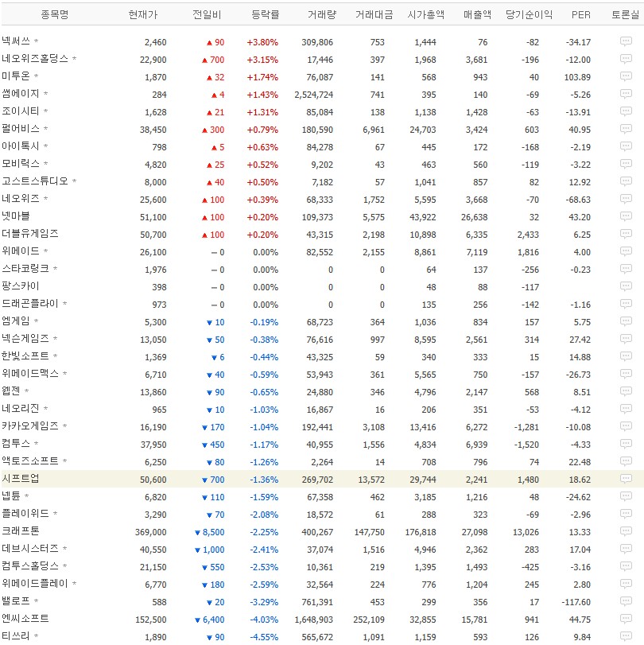This screenshot has height=645, width=644.
Task: Click the 103.89 PER value for 미투온
Action: click(577, 77)
